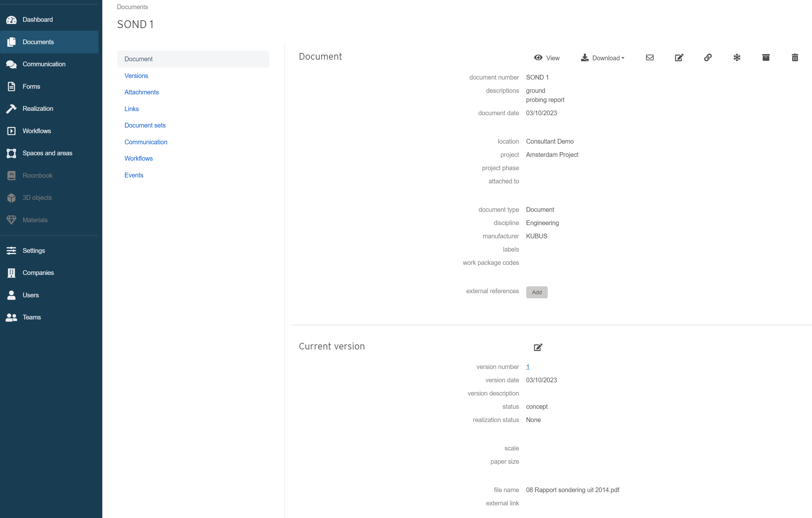Screen dimensions: 812x518
Task: Click the Forms sheet icon
Action: click(11, 86)
